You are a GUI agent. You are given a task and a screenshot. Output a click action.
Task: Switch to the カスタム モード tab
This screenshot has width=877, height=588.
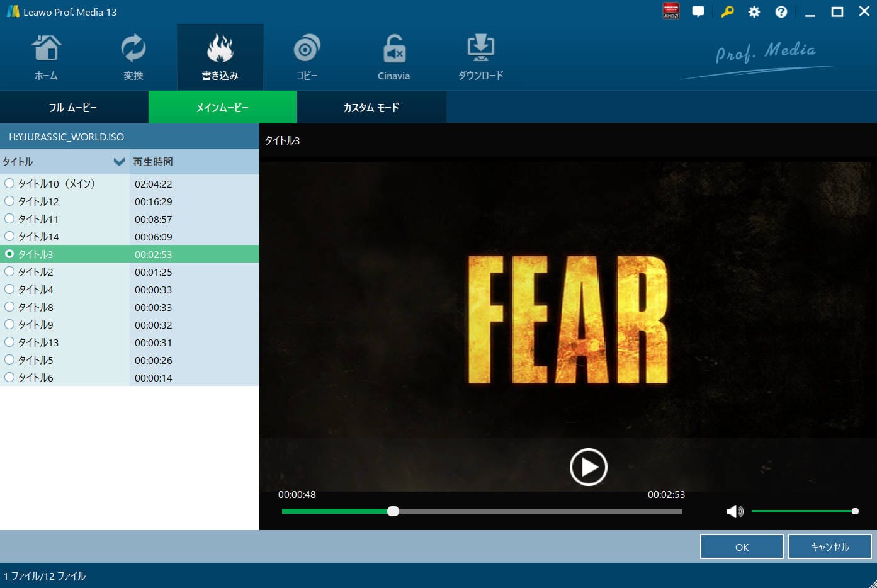click(x=371, y=108)
